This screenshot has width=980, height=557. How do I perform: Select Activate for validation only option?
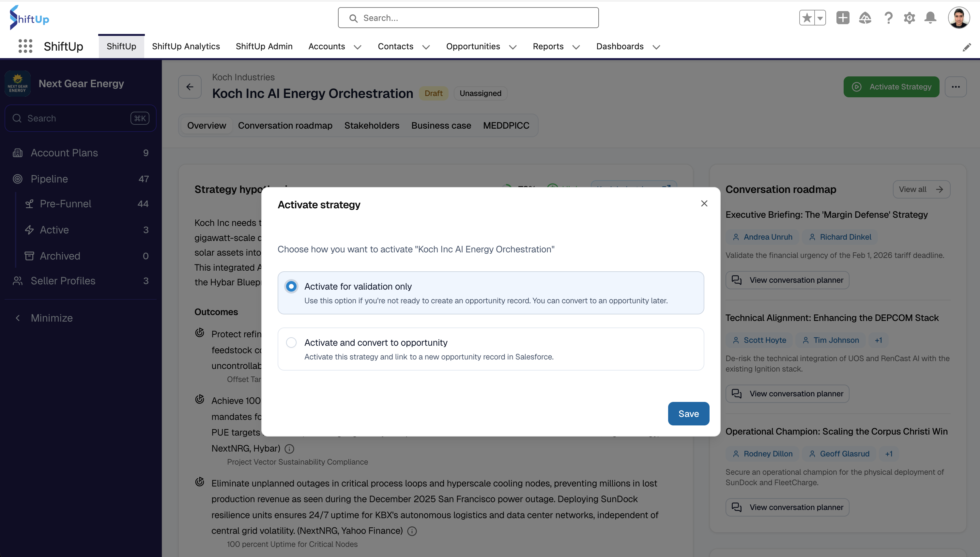[x=291, y=286]
